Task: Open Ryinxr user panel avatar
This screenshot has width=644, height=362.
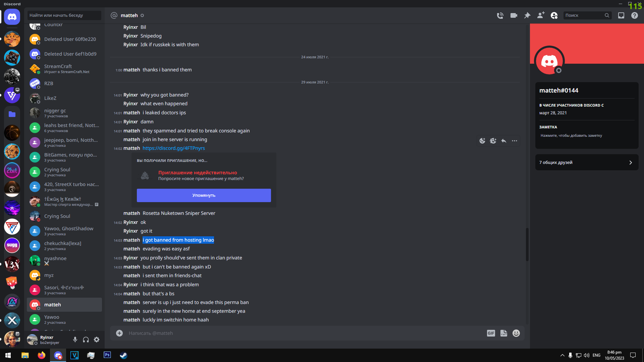Action: pos(32,340)
